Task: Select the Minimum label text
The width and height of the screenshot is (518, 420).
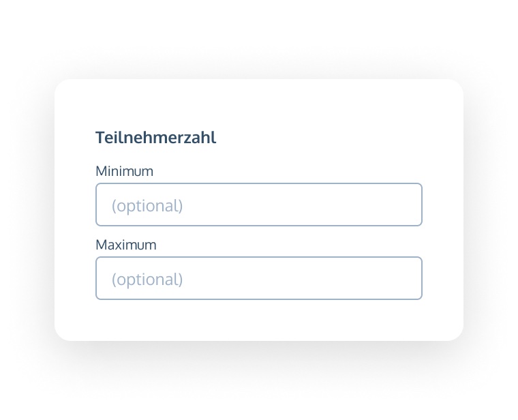Action: point(124,171)
